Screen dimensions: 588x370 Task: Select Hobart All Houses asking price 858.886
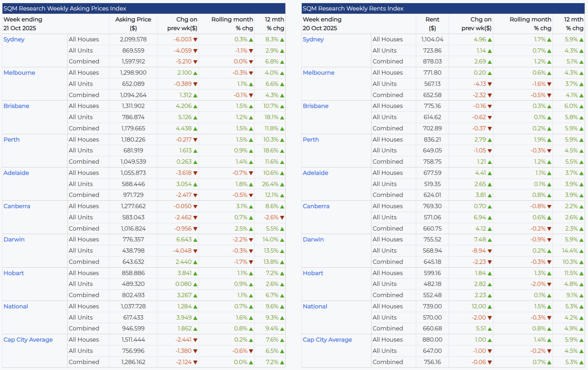click(133, 273)
